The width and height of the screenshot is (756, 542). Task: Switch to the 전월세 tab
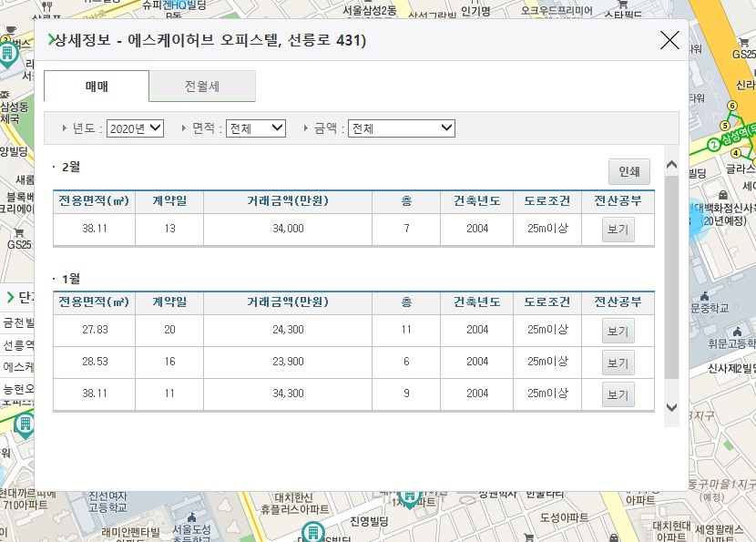click(202, 86)
